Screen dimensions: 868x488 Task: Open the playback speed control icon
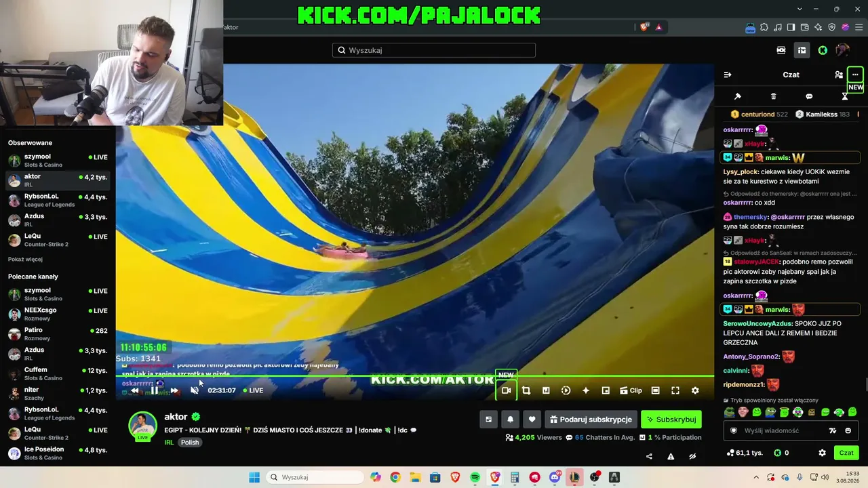pyautogui.click(x=566, y=390)
